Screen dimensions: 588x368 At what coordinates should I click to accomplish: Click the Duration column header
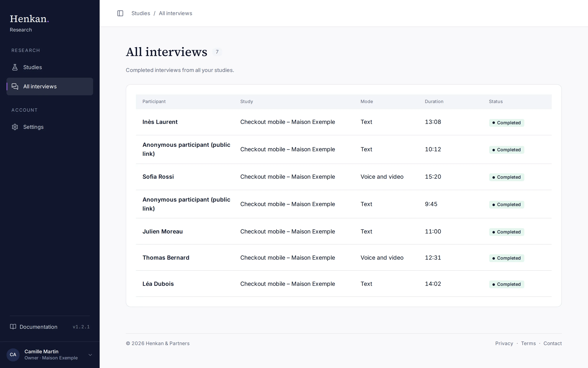coord(434,101)
